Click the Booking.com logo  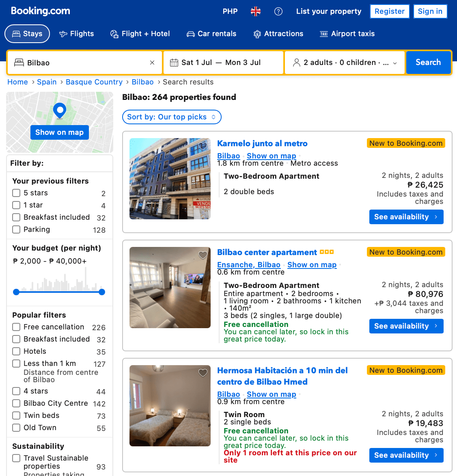coord(40,11)
